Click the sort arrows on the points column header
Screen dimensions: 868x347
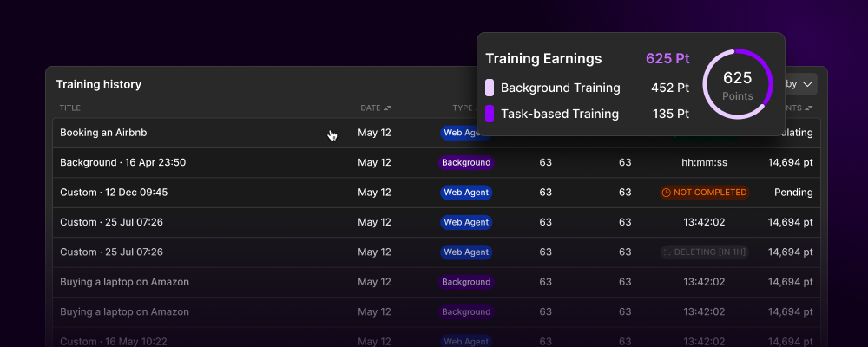pyautogui.click(x=809, y=108)
